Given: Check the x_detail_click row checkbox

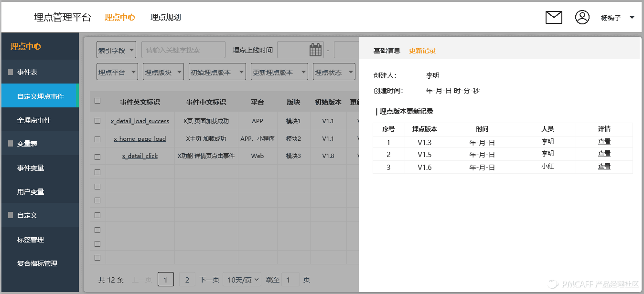Looking at the screenshot, I should pyautogui.click(x=97, y=156).
